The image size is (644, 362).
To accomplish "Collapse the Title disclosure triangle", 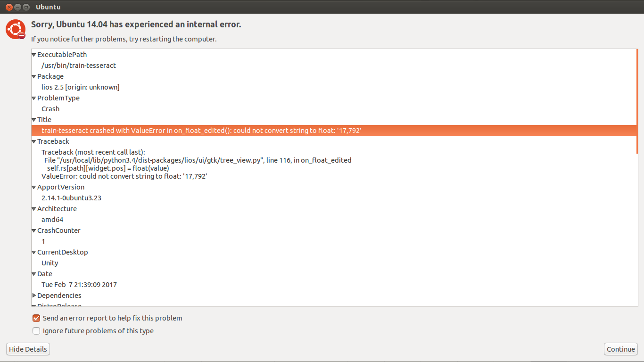I will pos(34,120).
